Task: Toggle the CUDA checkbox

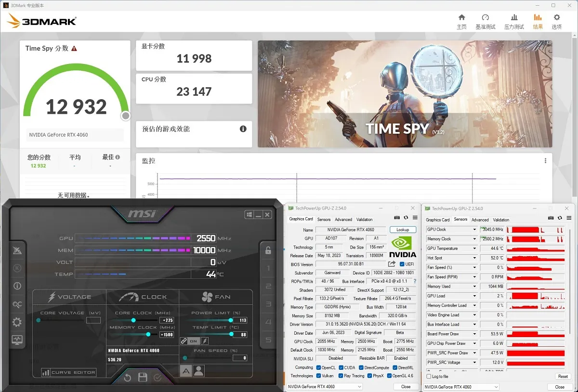Action: (341, 367)
